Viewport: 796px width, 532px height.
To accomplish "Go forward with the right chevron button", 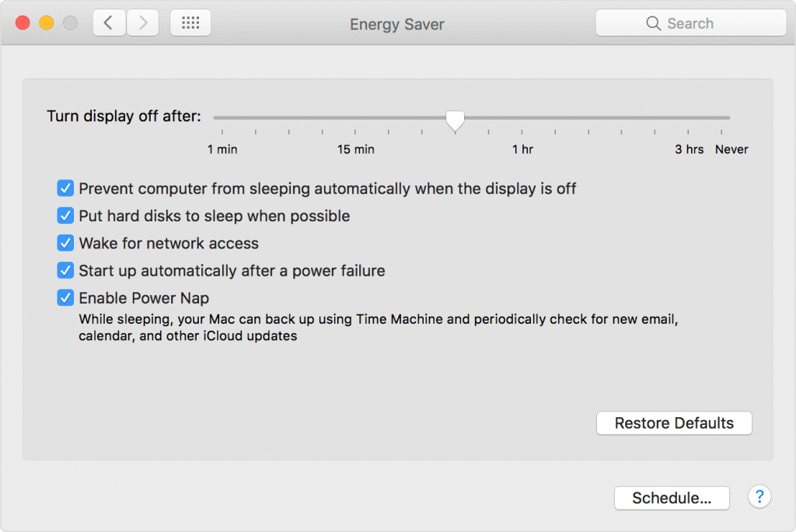I will (143, 23).
